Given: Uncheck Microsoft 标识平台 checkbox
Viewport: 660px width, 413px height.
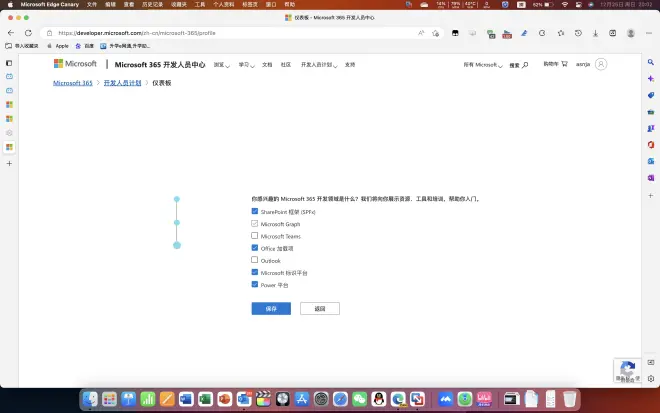Looking at the screenshot, I should (x=255, y=272).
